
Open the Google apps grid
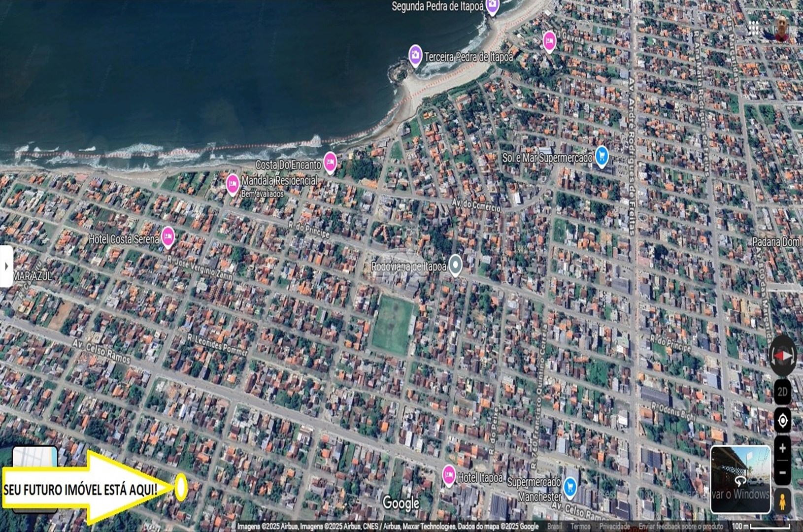(x=754, y=28)
